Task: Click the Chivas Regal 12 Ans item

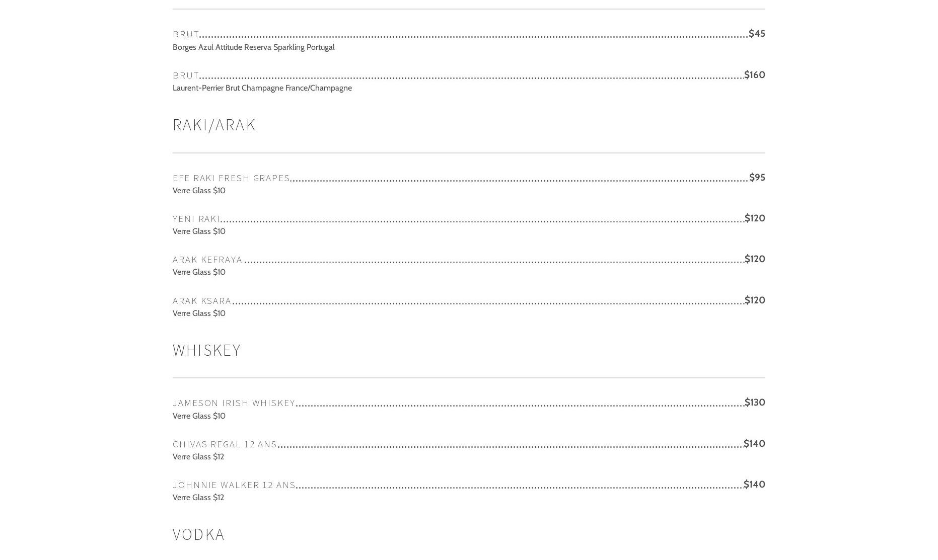Action: tap(225, 444)
